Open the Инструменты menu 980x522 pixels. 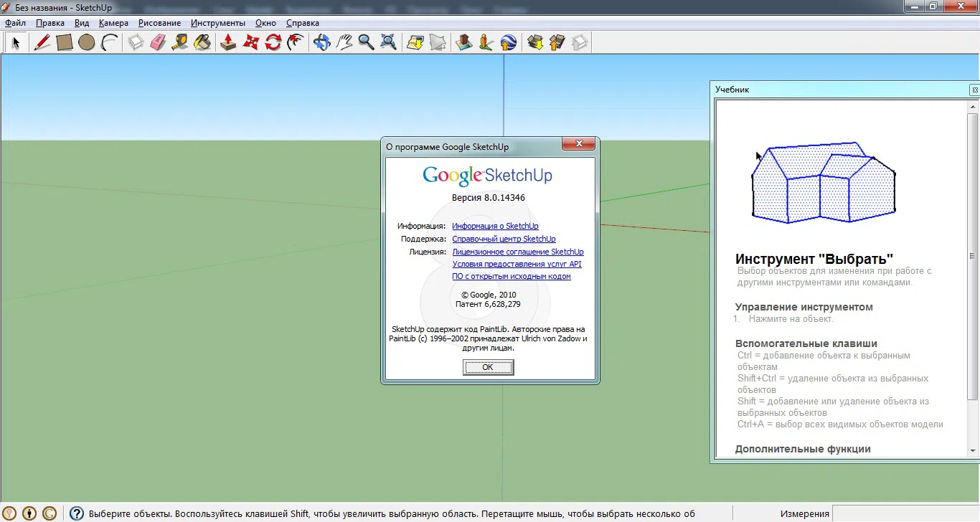click(218, 22)
